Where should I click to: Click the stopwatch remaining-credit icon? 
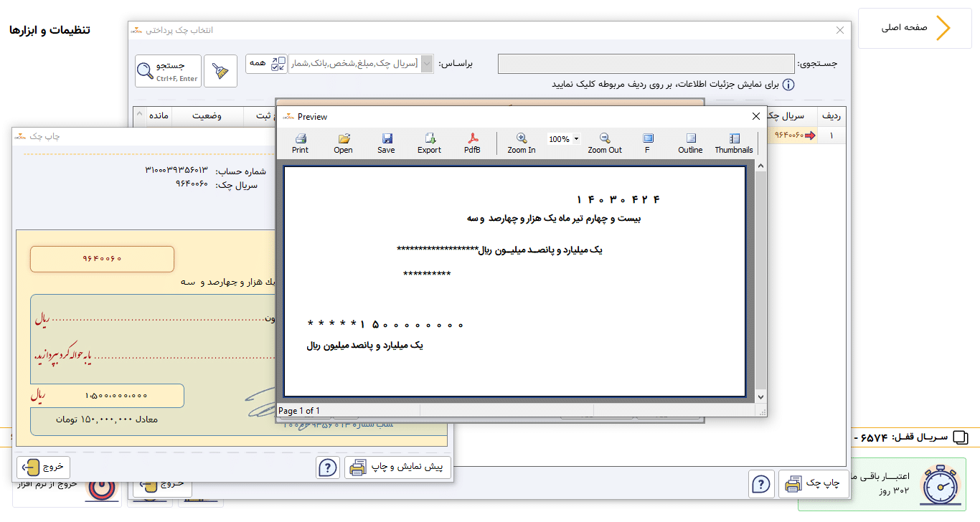pos(941,485)
